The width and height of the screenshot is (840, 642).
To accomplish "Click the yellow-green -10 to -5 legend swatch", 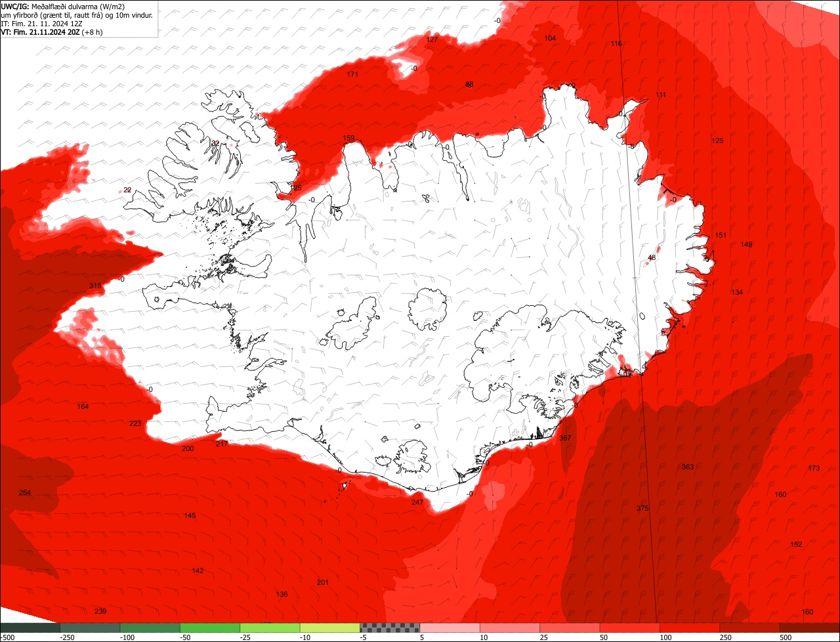I will click(330, 627).
